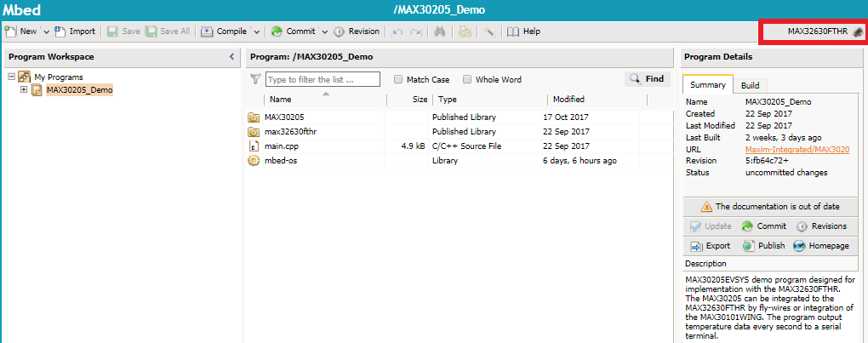Select the mbed-os library row

point(459,160)
